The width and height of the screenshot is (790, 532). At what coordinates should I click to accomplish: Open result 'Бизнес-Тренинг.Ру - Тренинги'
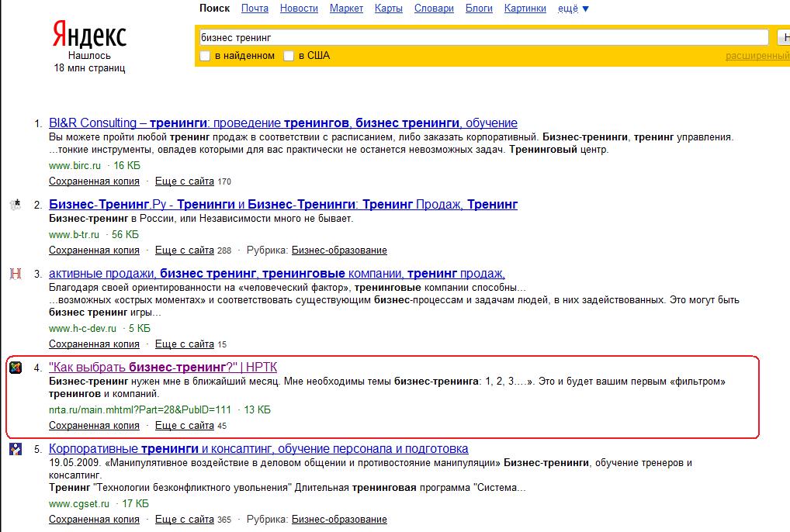(x=283, y=204)
